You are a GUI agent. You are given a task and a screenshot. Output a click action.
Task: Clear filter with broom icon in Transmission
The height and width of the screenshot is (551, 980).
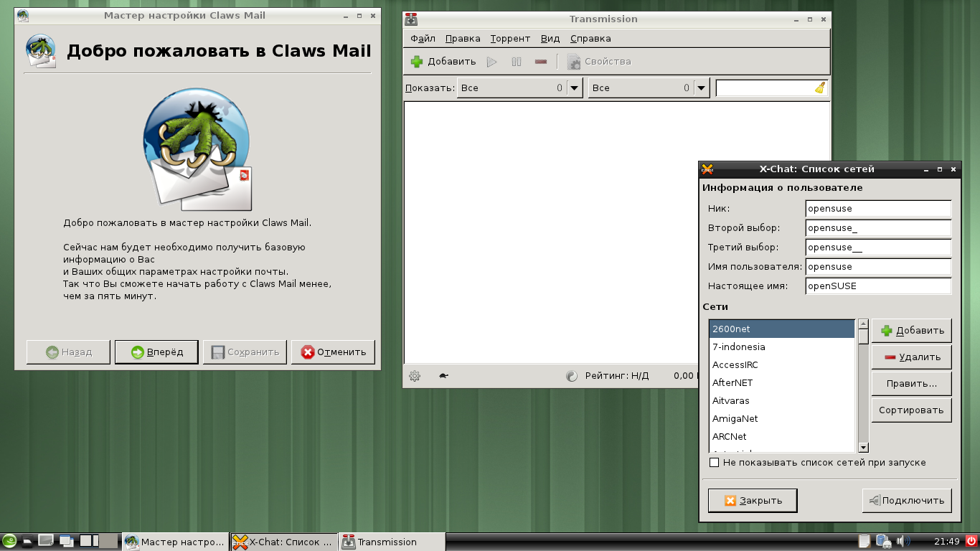[820, 88]
